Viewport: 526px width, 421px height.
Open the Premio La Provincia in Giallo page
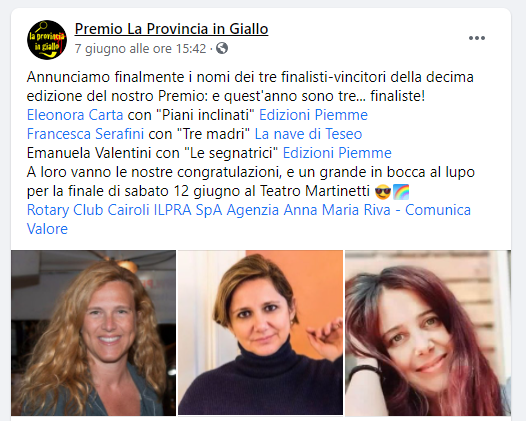(171, 29)
